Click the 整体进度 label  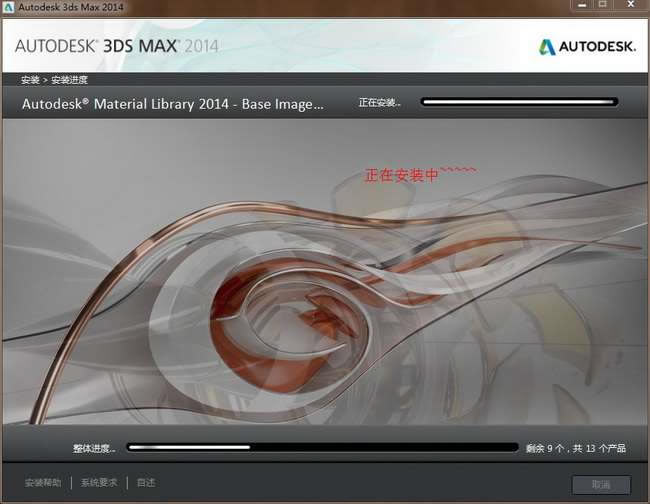94,448
